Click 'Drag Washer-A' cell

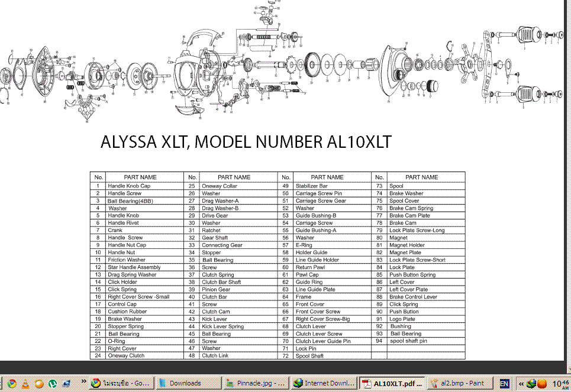coord(220,201)
